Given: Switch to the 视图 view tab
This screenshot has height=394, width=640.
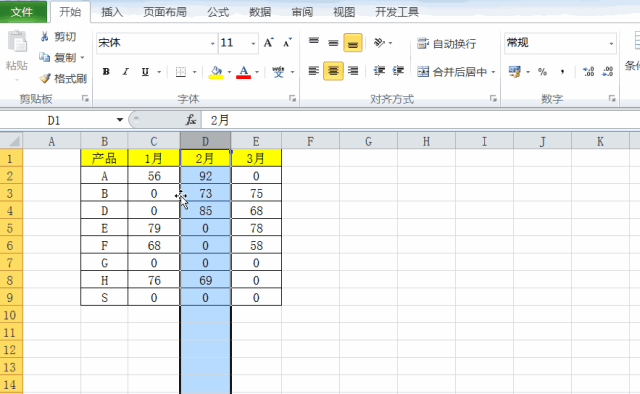Looking at the screenshot, I should click(x=344, y=12).
